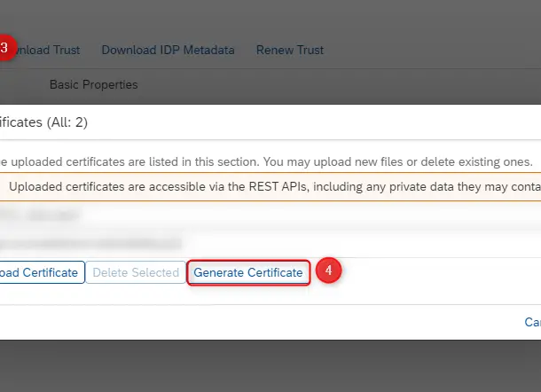Switch to the Basic Properties tab

(x=93, y=84)
